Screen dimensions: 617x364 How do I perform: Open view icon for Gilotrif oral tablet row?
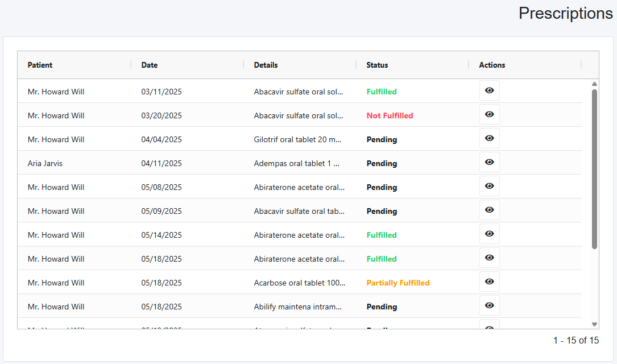[x=489, y=139]
